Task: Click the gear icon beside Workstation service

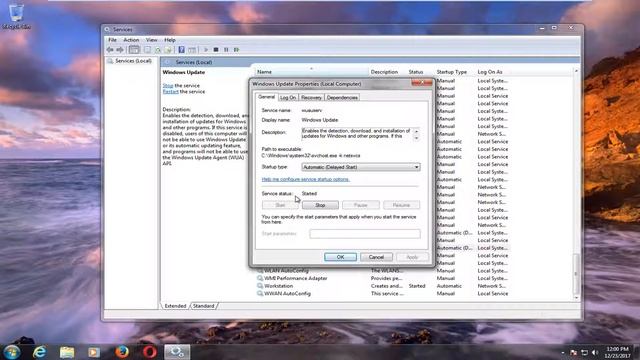Action: [x=260, y=286]
